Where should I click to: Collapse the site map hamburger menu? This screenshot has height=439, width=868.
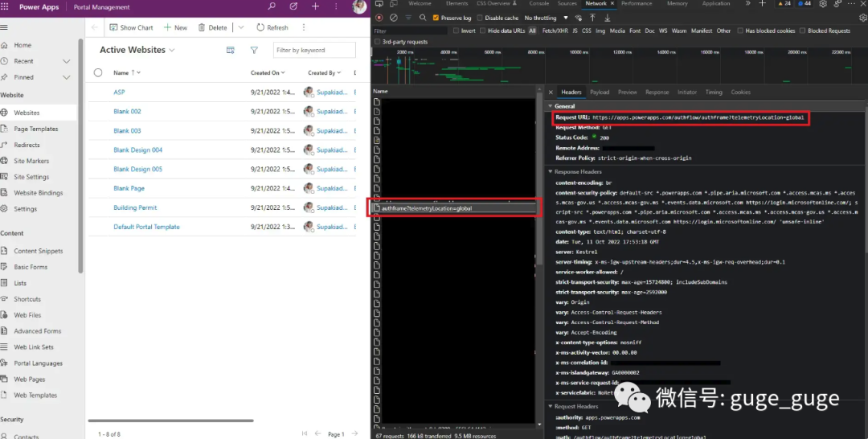coord(5,27)
